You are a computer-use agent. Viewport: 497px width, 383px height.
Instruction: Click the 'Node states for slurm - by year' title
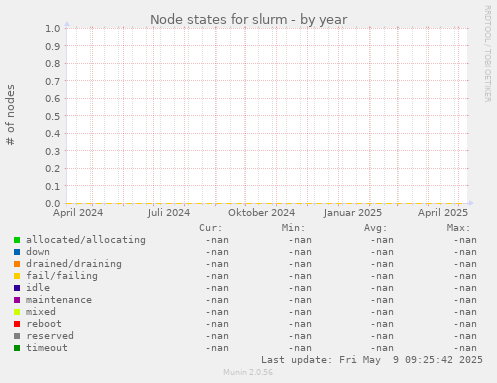click(249, 20)
